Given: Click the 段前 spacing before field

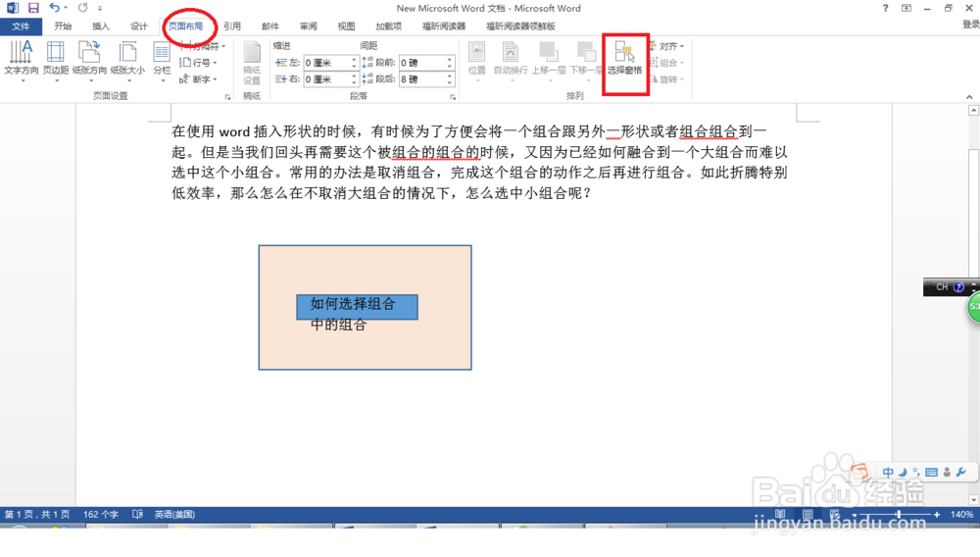Looking at the screenshot, I should (x=421, y=63).
